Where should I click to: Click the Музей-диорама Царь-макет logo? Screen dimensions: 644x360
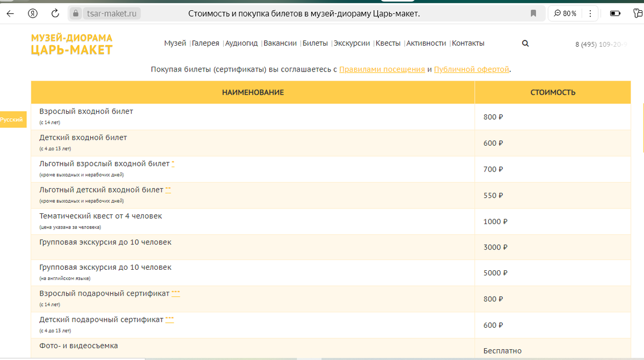(x=71, y=44)
